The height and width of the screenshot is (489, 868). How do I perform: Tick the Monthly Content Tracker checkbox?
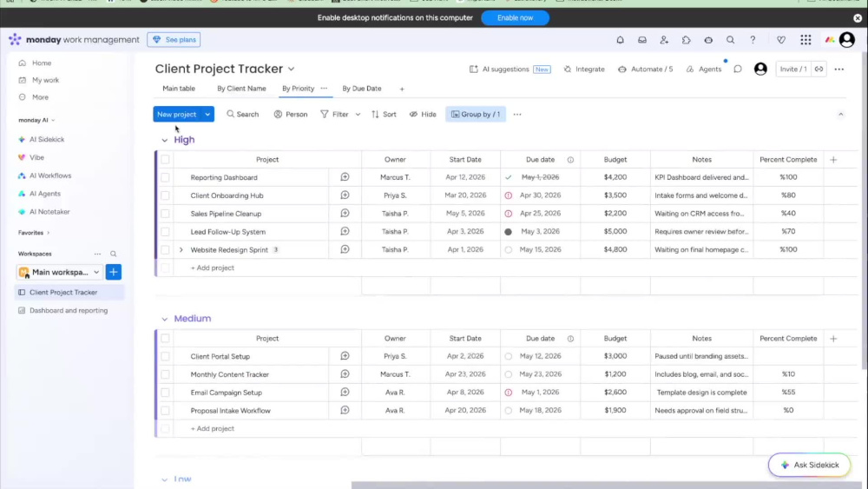tap(165, 374)
